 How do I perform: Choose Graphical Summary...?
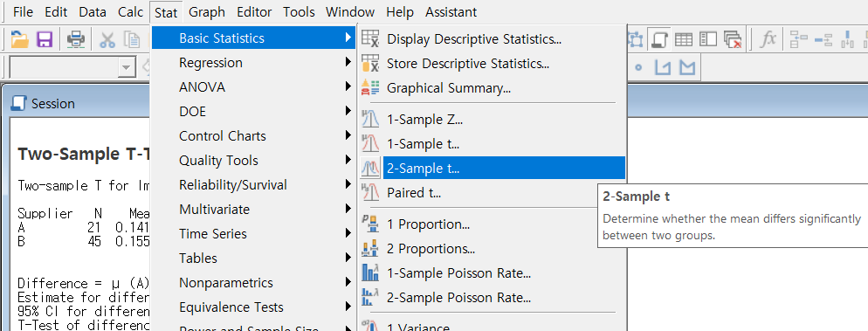pos(492,88)
